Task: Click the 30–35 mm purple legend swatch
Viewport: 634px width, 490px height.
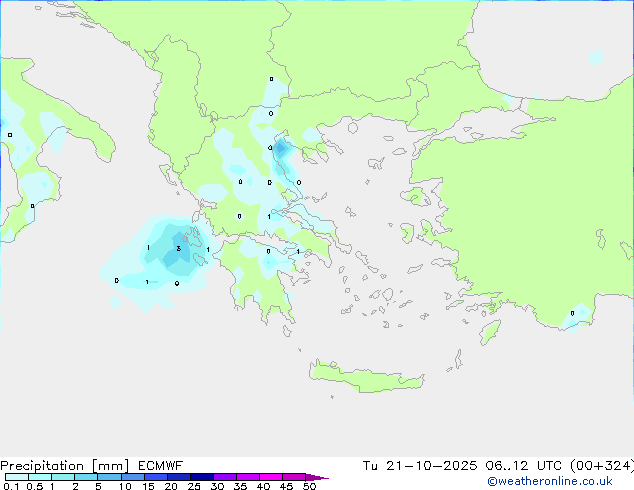Action: pos(225,477)
